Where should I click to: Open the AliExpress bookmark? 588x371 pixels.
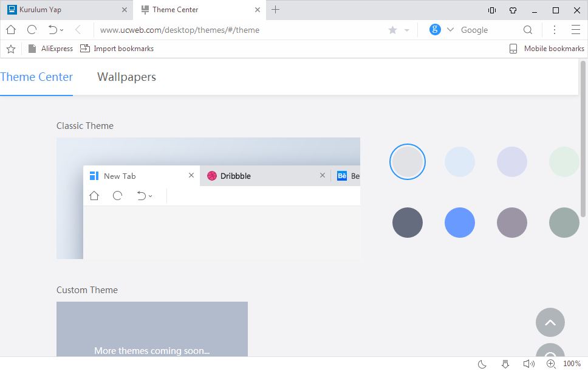(51, 49)
